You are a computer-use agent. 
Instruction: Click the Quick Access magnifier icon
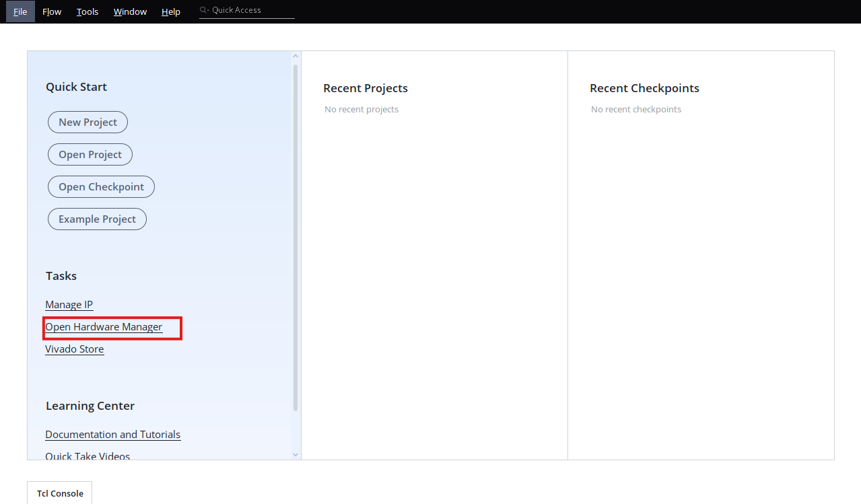click(205, 10)
